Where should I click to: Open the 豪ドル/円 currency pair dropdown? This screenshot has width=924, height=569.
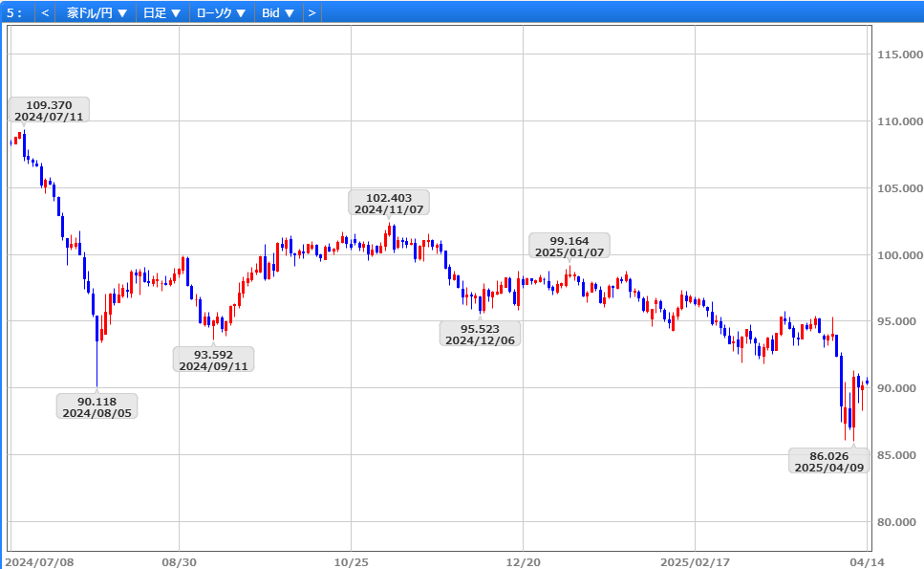point(97,13)
